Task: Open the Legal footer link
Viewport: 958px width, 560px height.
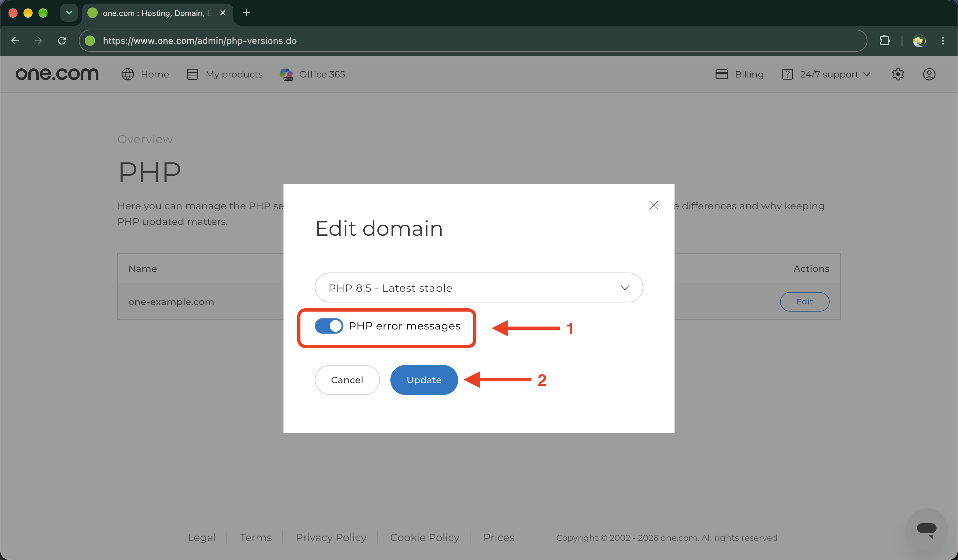Action: 201,537
